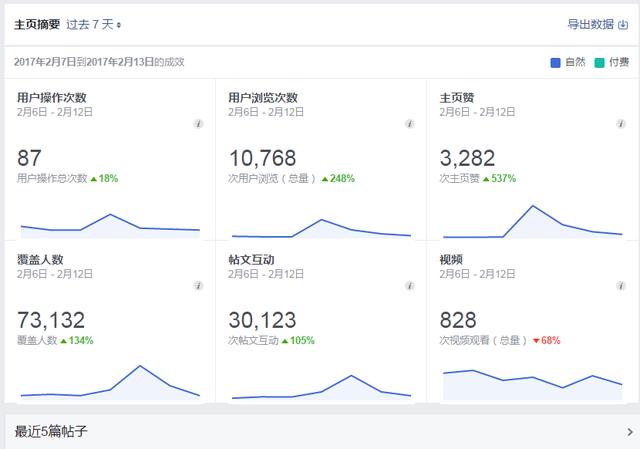Click info icon in 用户操作次数 card
The image size is (640, 449).
point(198,124)
